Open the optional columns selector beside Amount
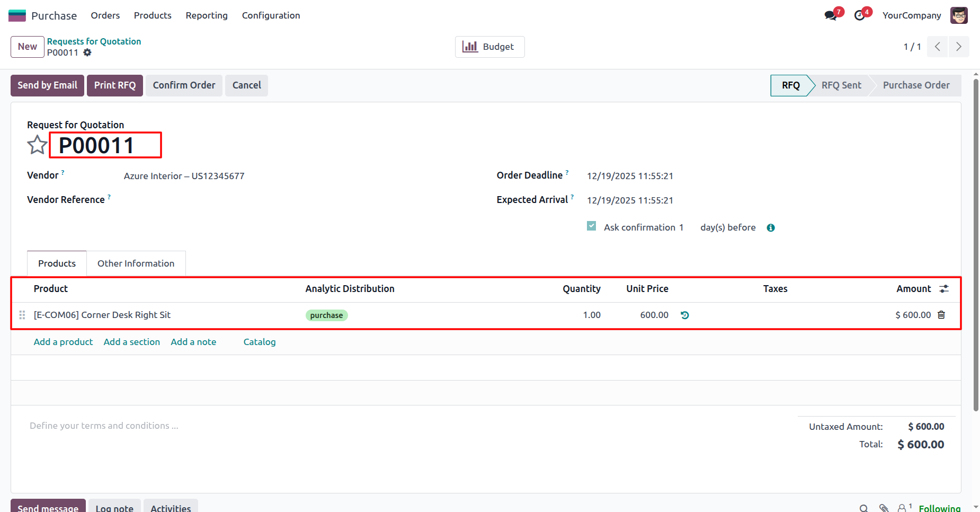This screenshot has width=980, height=512. [x=944, y=289]
